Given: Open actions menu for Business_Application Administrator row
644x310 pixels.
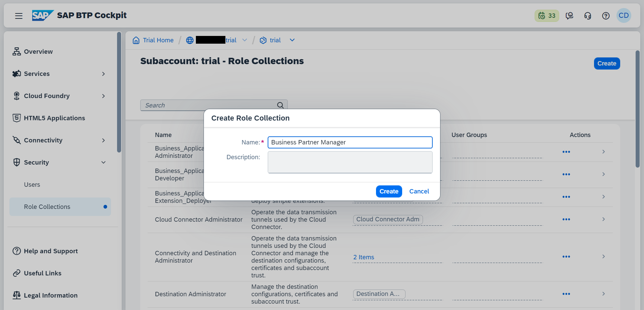Looking at the screenshot, I should [x=566, y=152].
